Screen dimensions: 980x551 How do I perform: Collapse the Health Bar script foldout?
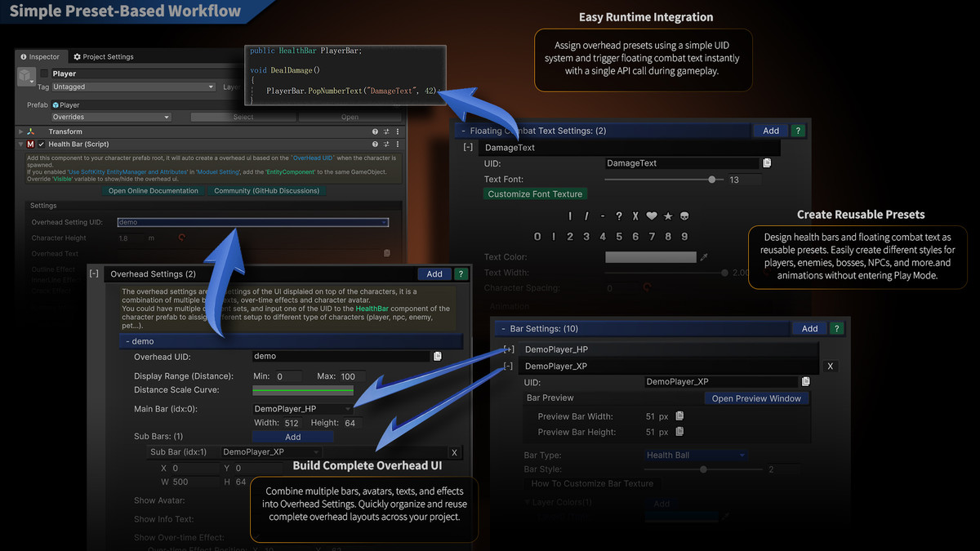(x=21, y=144)
